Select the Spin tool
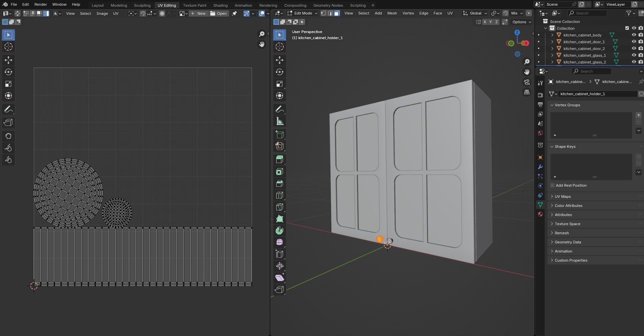The height and width of the screenshot is (336, 644). 280,231
